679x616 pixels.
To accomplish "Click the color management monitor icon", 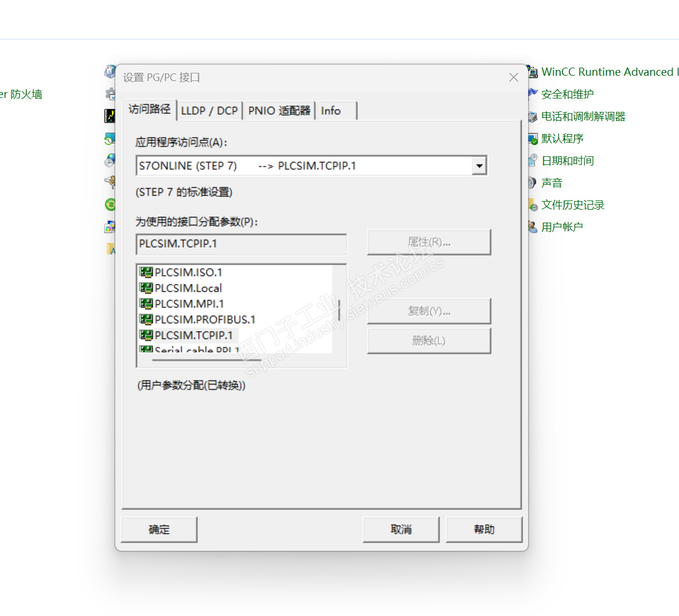I will 110,226.
